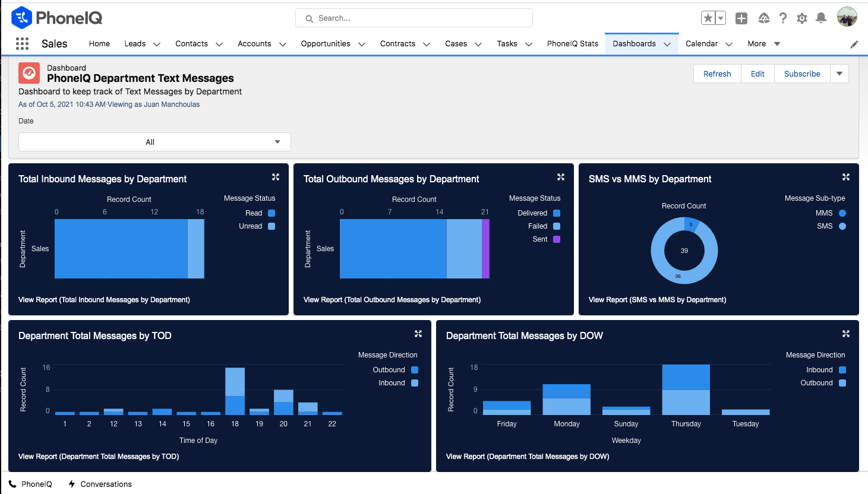The height and width of the screenshot is (494, 868).
Task: Open the dashboard actions dropdown arrow
Action: pos(839,74)
